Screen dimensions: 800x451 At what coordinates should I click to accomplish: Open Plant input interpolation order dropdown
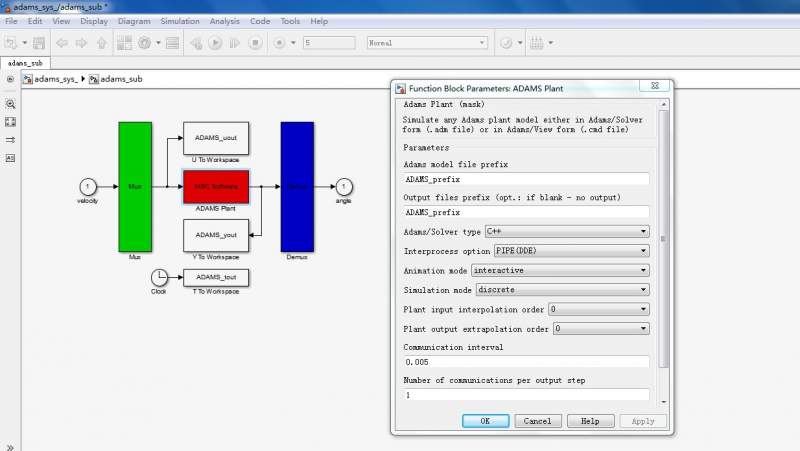[599, 309]
